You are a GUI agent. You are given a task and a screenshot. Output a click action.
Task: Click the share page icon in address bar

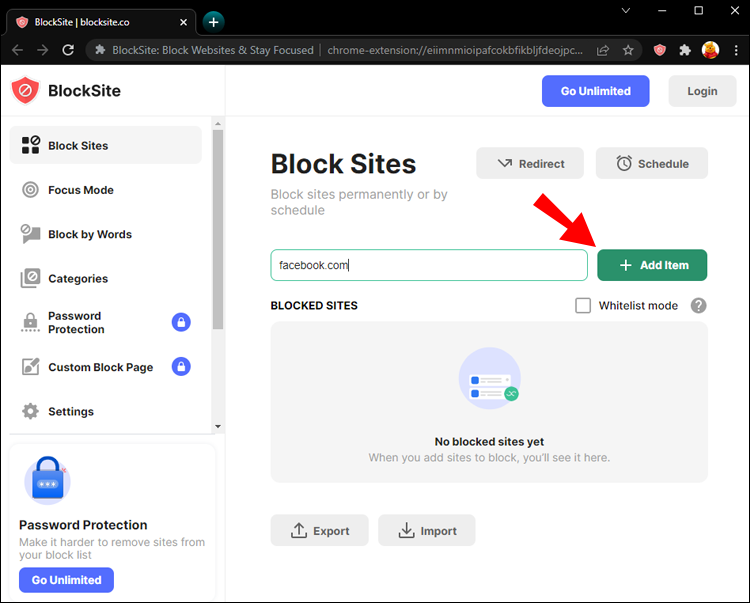pos(603,50)
